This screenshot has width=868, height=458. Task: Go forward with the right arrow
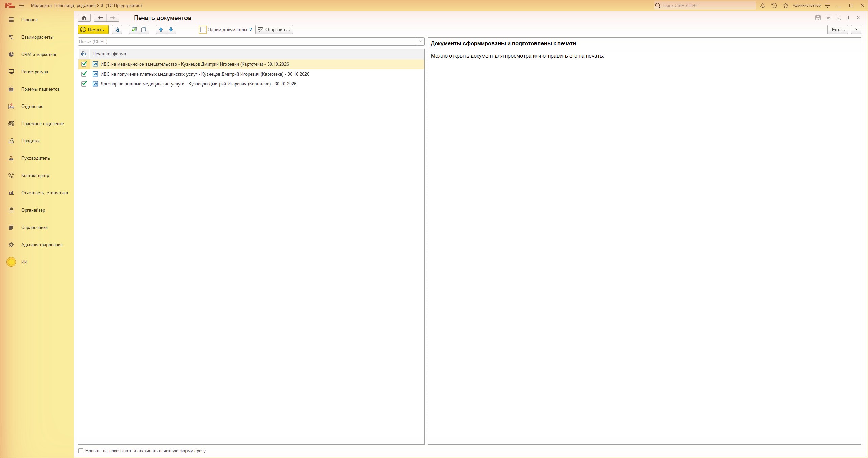click(x=113, y=18)
